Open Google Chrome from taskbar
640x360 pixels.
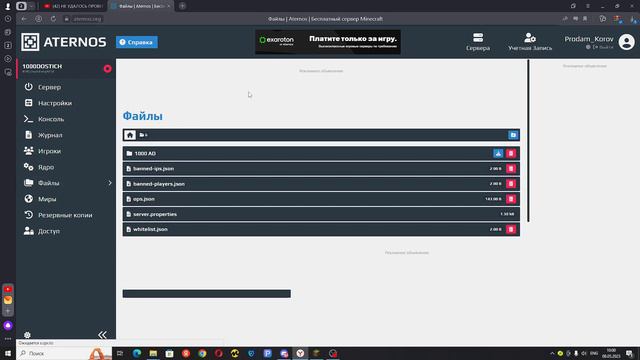[202, 353]
